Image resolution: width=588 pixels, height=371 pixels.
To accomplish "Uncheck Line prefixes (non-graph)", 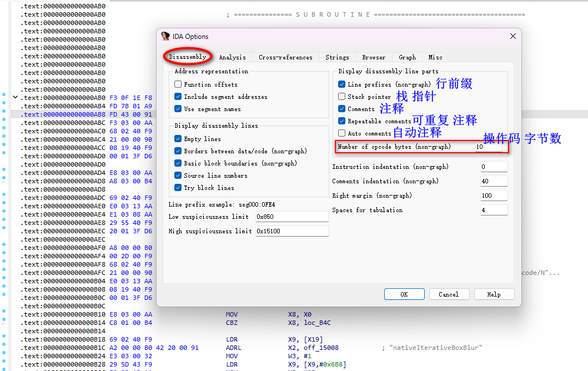I will (x=341, y=84).
